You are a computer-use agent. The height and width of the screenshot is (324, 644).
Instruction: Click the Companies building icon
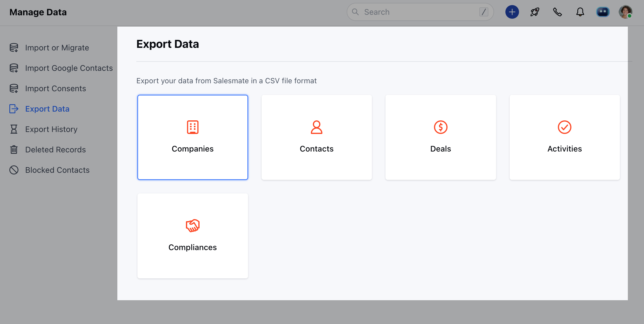pyautogui.click(x=192, y=127)
